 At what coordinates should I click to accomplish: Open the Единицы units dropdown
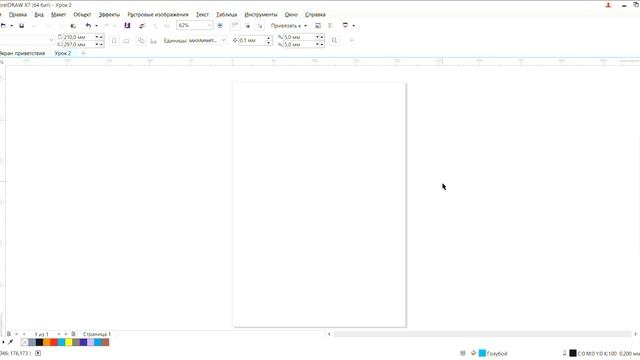click(207, 40)
